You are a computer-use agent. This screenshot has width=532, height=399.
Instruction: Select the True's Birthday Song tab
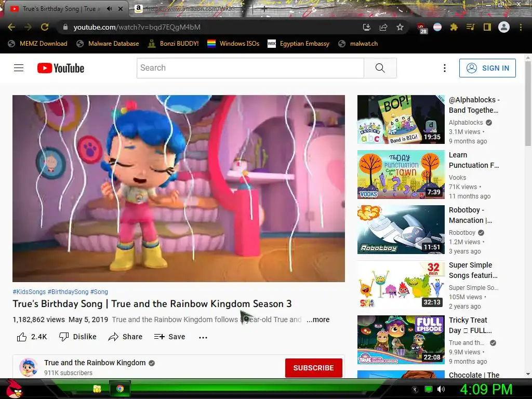click(x=61, y=9)
